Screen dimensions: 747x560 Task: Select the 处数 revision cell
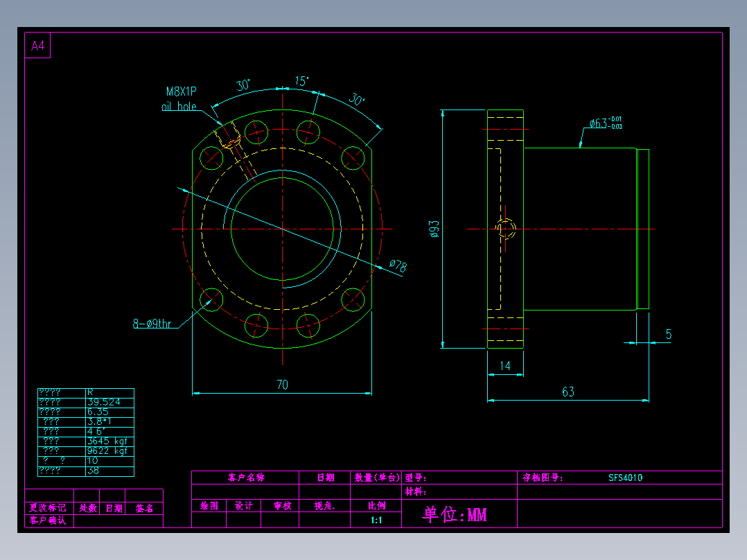coord(88,508)
